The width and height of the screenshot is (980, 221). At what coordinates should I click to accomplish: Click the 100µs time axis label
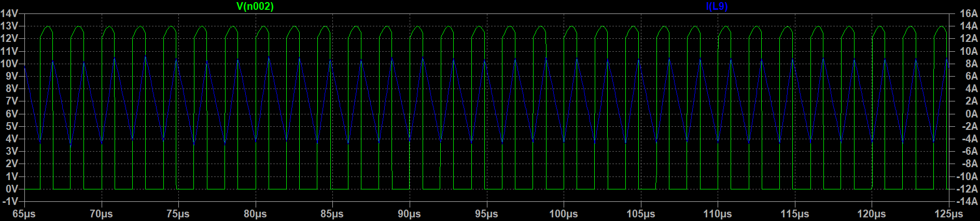(x=564, y=214)
